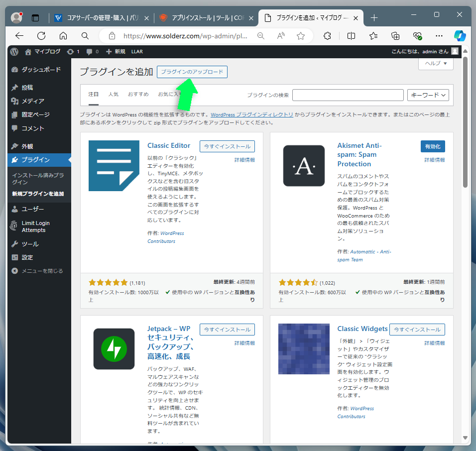Open 外観 in the sidebar
The height and width of the screenshot is (451, 476).
pyautogui.click(x=39, y=146)
